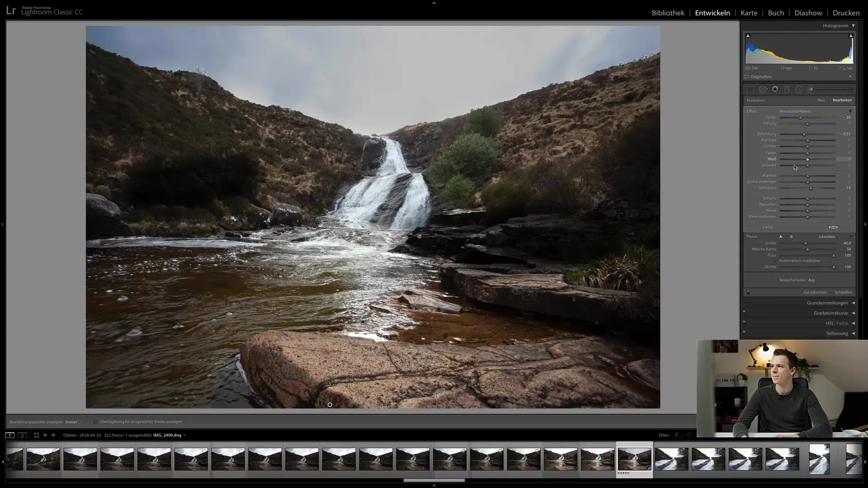The image size is (868, 488).
Task: Select the adjustment brush tool
Action: click(811, 89)
